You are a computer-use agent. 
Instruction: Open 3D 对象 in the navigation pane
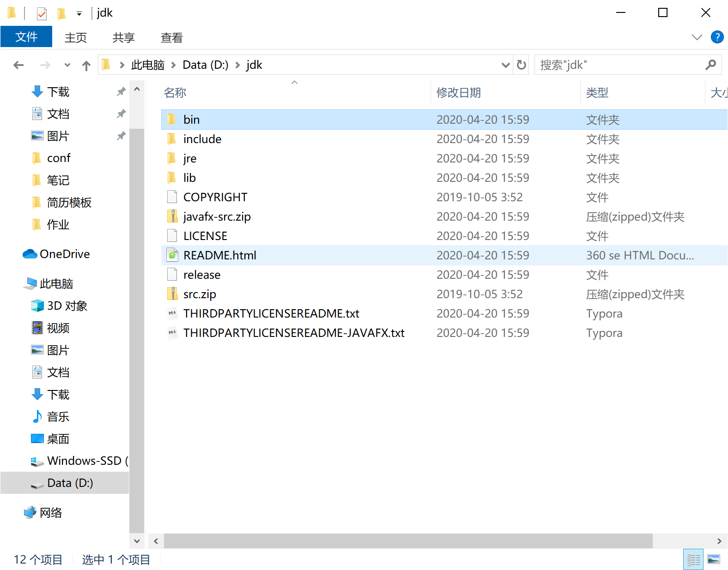(67, 306)
